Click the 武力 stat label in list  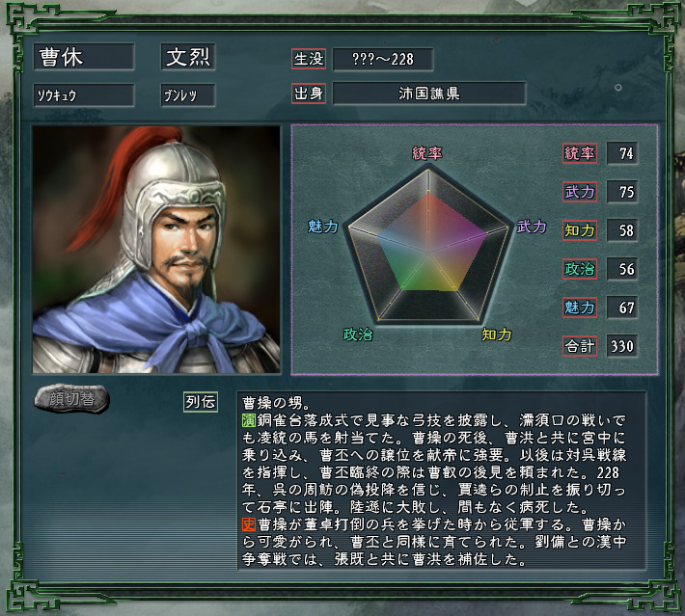[x=580, y=192]
